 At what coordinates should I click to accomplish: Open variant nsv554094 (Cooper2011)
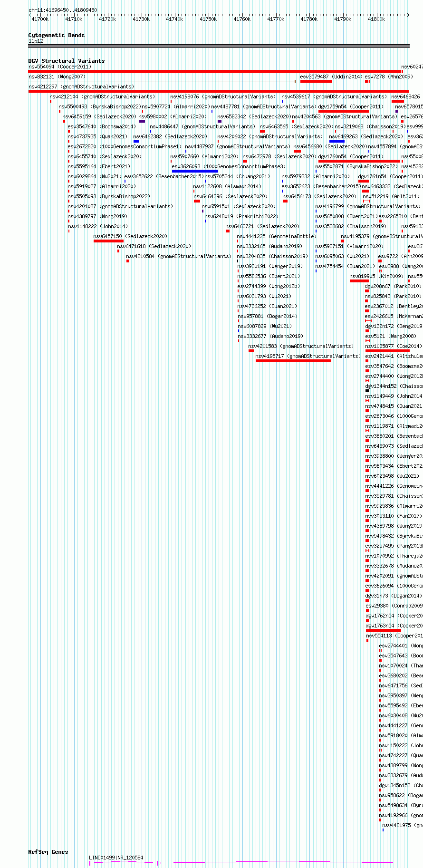tap(60, 67)
